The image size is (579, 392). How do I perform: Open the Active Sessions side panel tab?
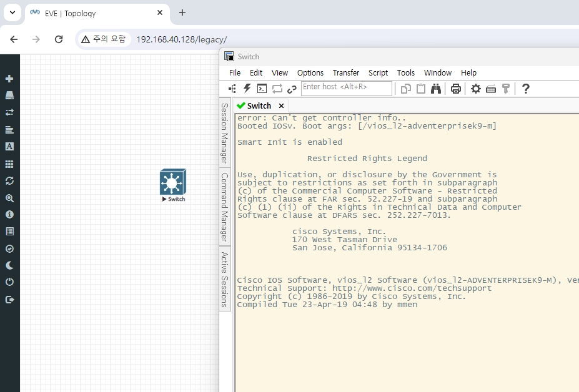[x=224, y=280]
